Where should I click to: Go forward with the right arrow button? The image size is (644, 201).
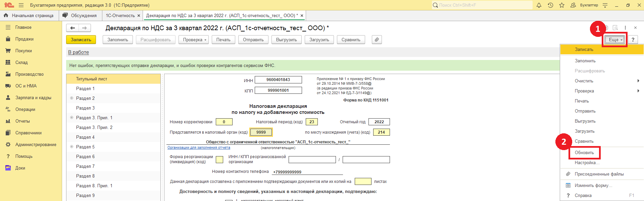85,28
